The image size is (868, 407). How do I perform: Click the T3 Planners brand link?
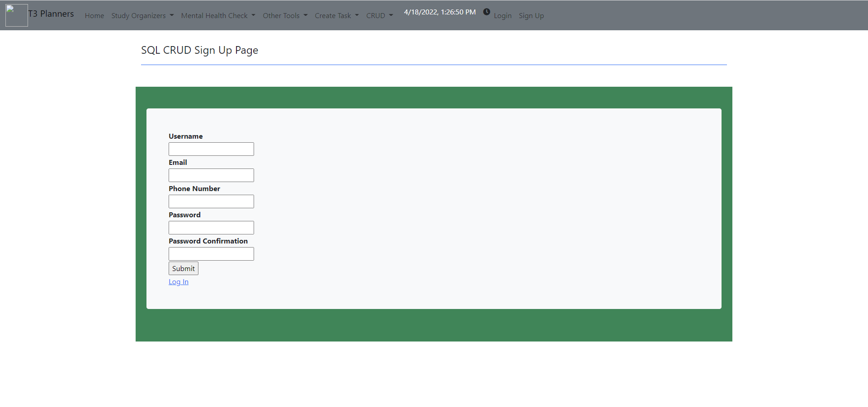click(51, 14)
